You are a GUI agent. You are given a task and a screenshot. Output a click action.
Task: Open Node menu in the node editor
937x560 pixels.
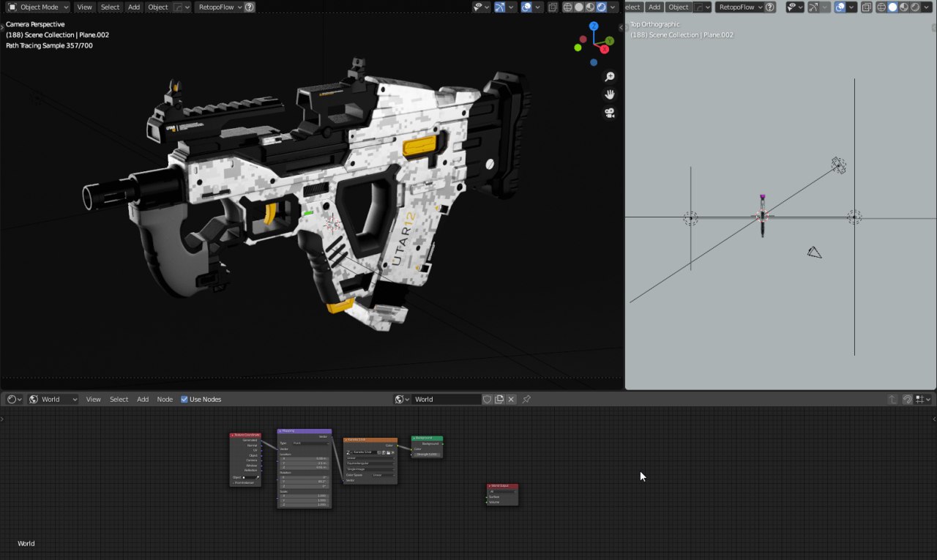click(165, 400)
